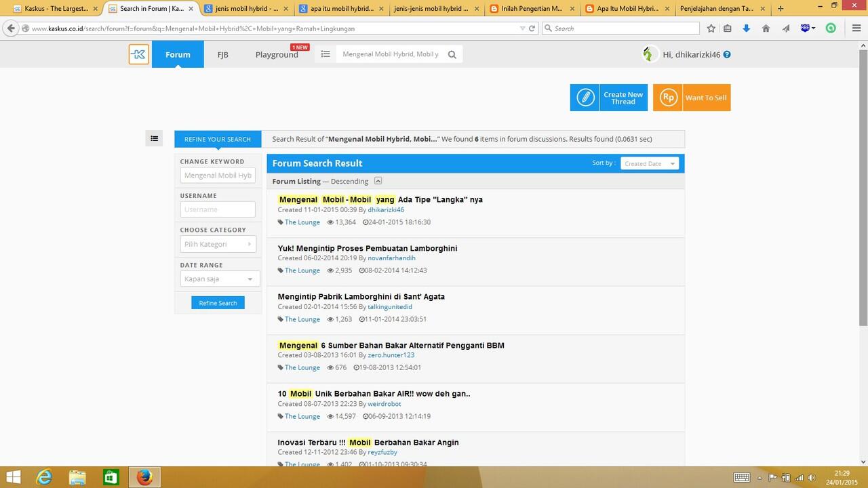Open the category list icon beside Playground
868x488 pixels.
coord(325,54)
